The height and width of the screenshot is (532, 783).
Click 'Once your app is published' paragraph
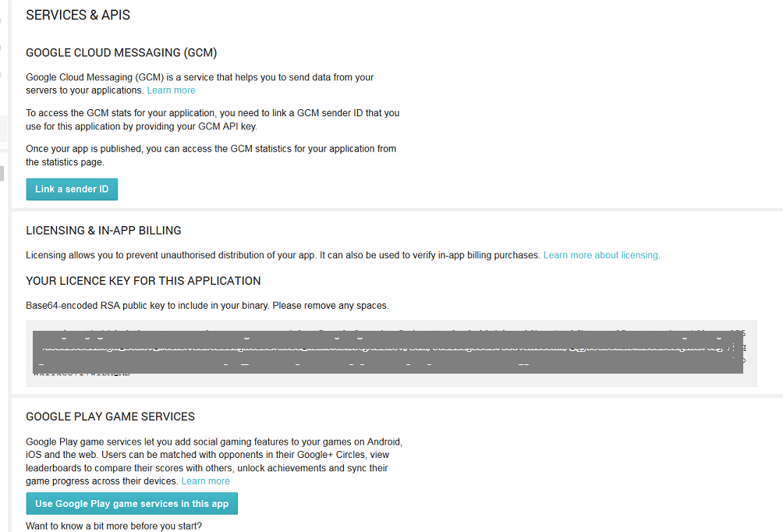211,155
